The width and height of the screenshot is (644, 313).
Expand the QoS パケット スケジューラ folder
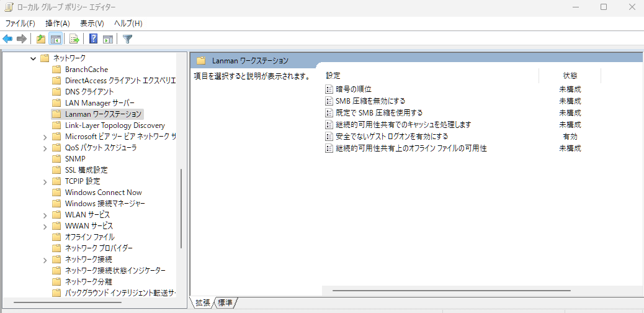click(x=45, y=148)
